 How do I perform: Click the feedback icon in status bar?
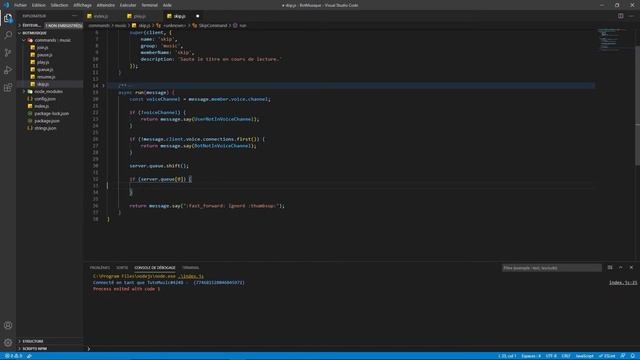[623, 356]
